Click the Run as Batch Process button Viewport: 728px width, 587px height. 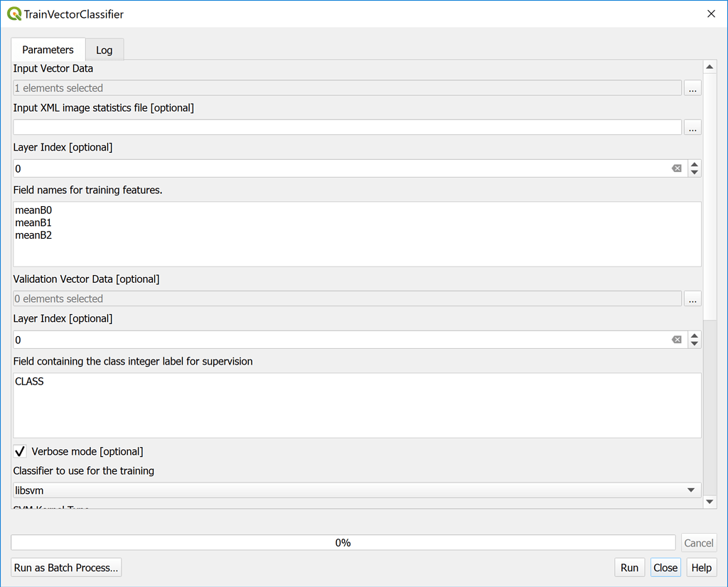coord(65,567)
